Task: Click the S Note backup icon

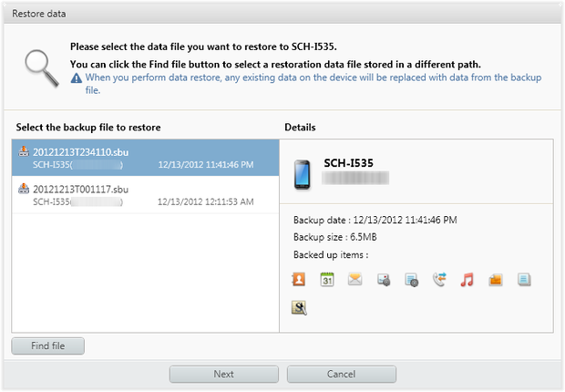Action: tap(298, 308)
